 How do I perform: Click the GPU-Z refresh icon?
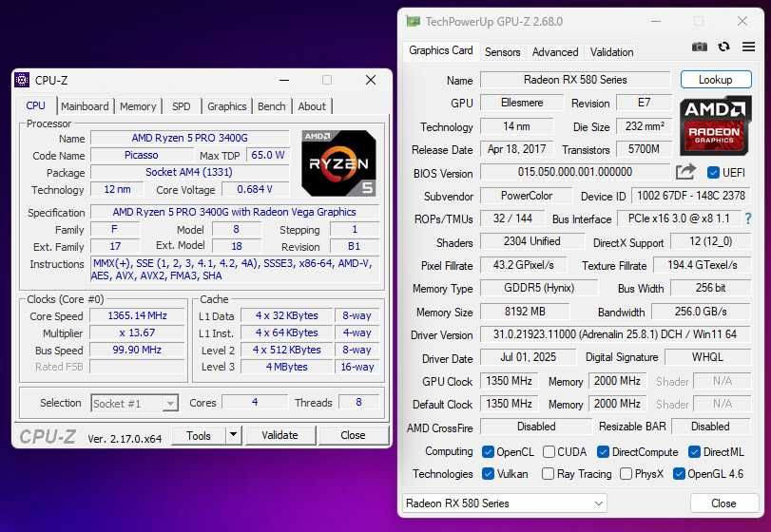coord(723,47)
